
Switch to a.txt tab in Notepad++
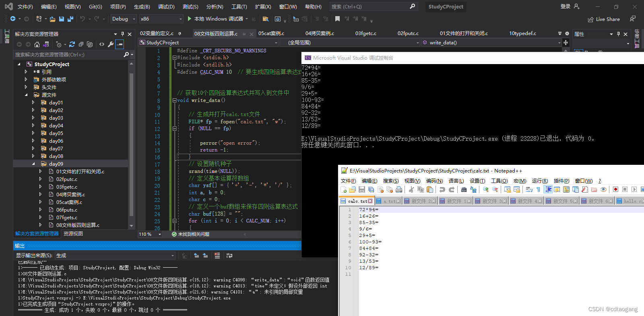388,201
